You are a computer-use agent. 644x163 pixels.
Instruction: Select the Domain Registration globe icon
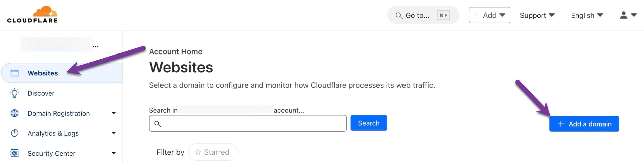[x=15, y=113]
